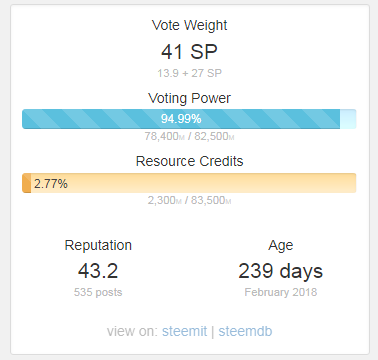Click the Voting Power progress bar

(x=189, y=119)
